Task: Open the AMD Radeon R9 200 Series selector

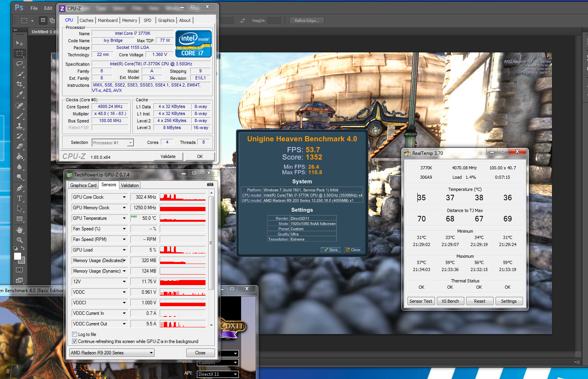Action: tap(112, 353)
